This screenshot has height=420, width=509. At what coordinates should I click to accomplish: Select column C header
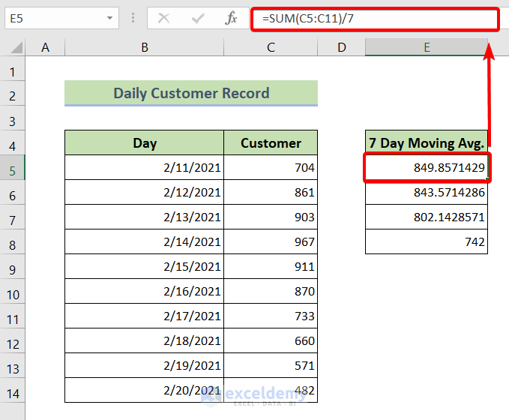point(271,47)
